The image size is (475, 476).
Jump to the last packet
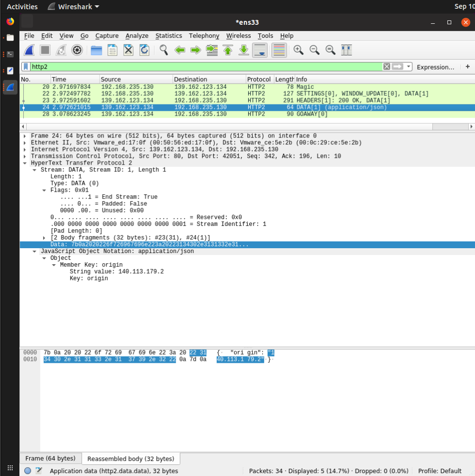244,50
